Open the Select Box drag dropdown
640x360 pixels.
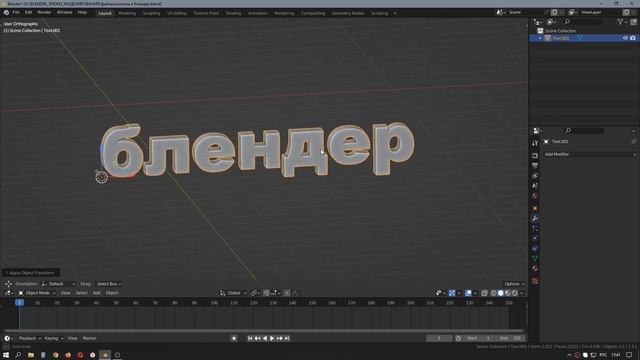point(109,284)
